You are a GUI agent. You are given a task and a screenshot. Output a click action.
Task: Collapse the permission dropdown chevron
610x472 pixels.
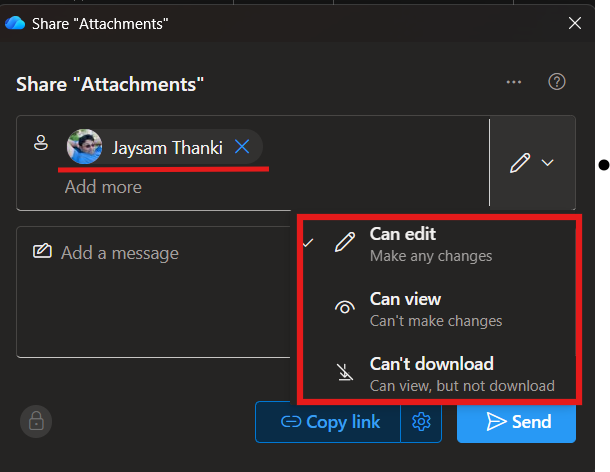click(547, 163)
